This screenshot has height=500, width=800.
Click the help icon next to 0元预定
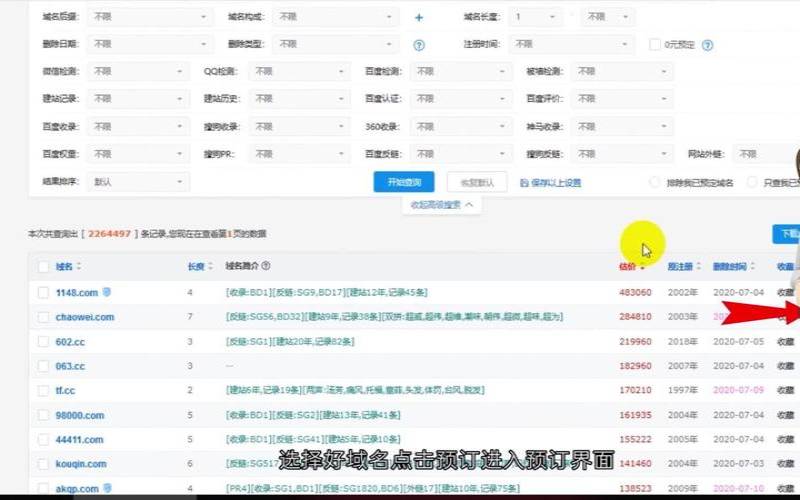[707, 45]
